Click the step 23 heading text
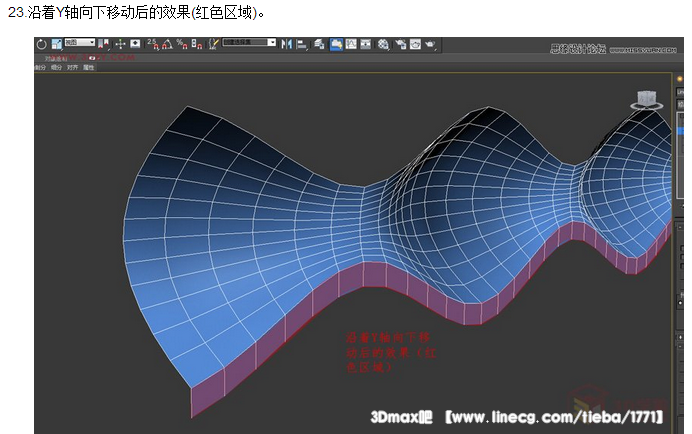692x434 pixels. (136, 12)
